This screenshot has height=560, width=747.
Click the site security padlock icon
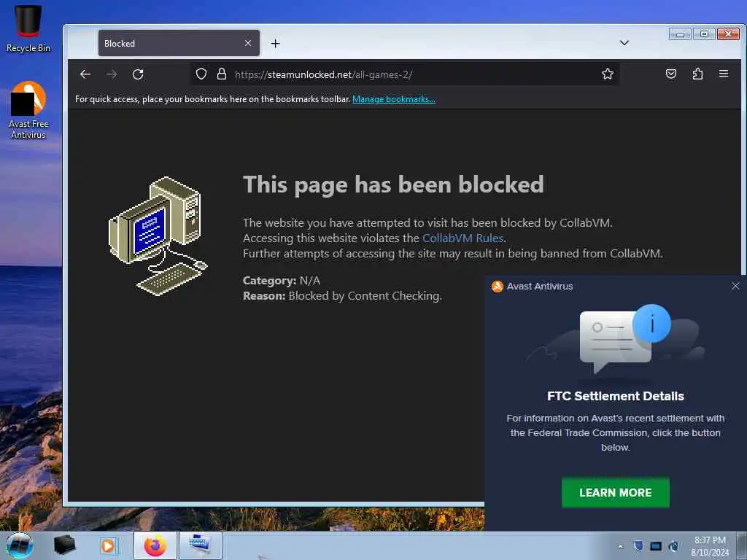click(x=222, y=74)
